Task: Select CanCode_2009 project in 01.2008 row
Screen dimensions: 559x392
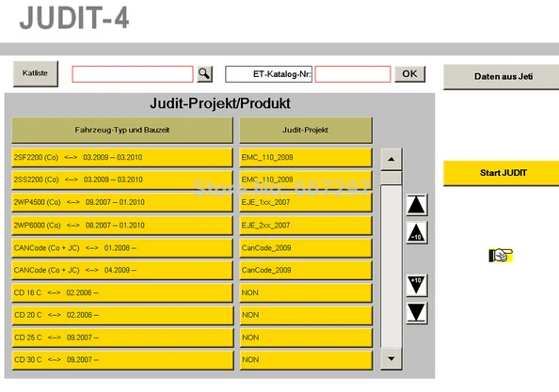Action: (x=306, y=248)
